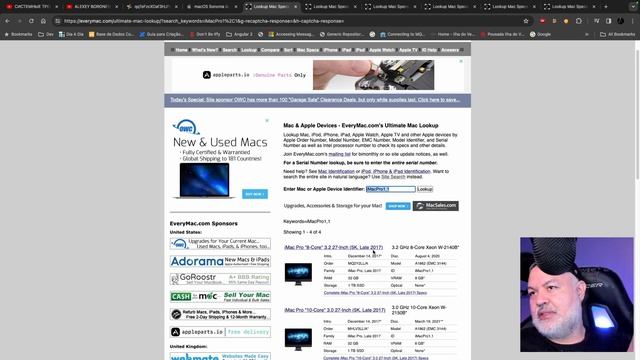The image size is (640, 360).
Task: Open Search in site navigation
Action: point(229,50)
